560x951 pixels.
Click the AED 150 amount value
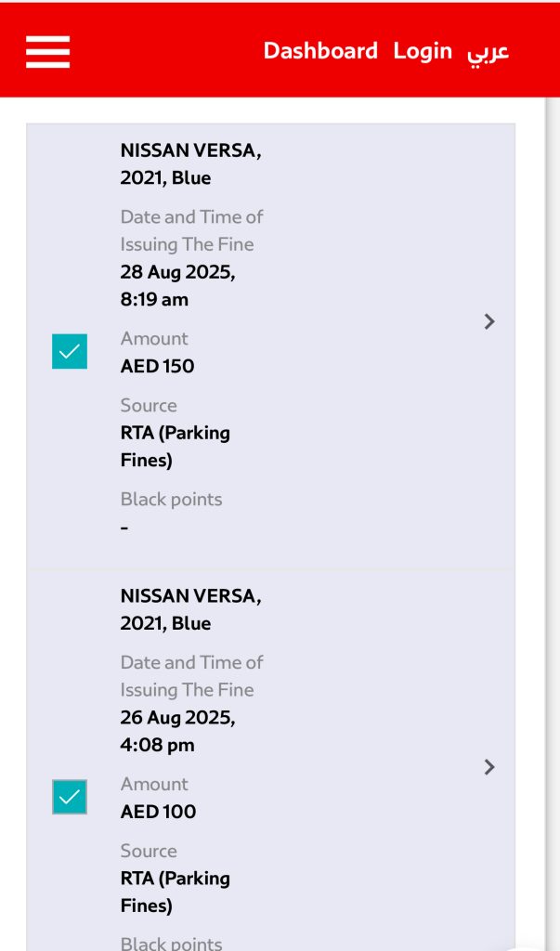click(x=157, y=366)
